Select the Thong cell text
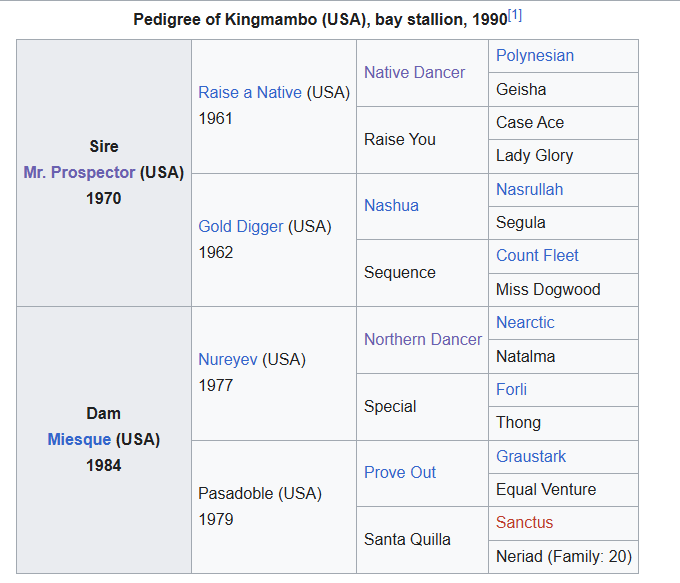Viewport: 680px width, 583px height. click(x=518, y=423)
